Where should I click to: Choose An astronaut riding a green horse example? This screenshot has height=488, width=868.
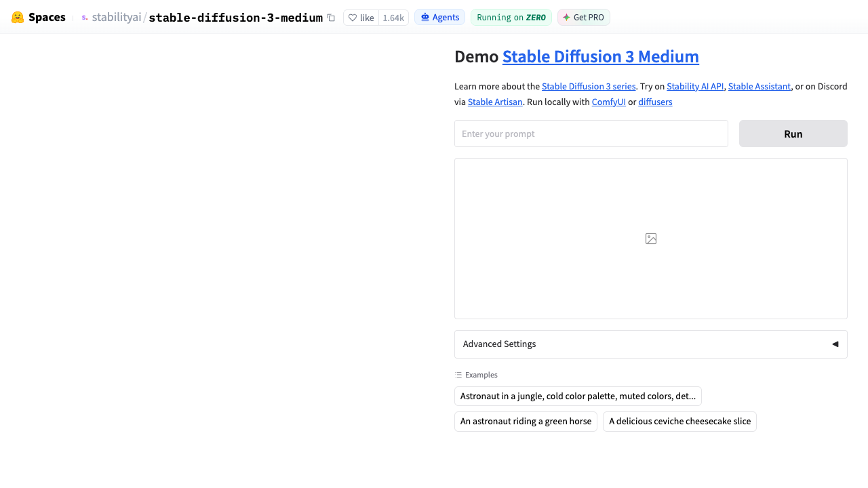pos(526,422)
